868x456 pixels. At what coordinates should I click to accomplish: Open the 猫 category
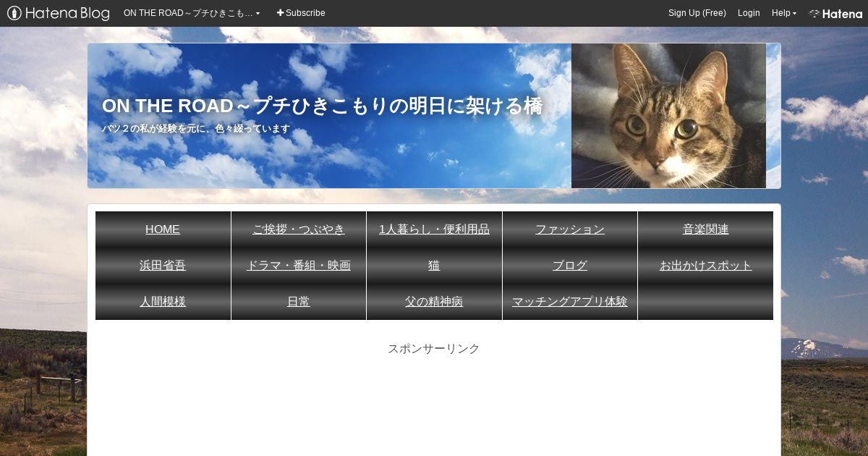tap(434, 266)
